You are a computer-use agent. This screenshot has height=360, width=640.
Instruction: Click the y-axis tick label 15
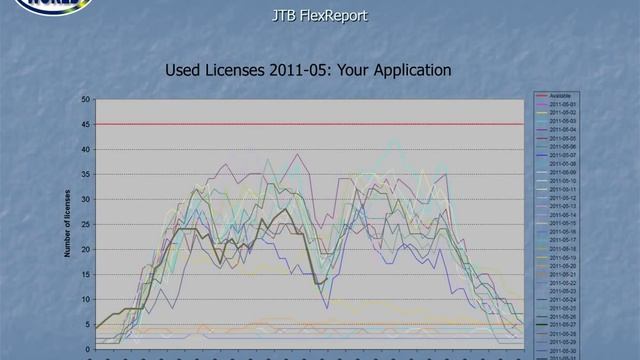coord(85,274)
